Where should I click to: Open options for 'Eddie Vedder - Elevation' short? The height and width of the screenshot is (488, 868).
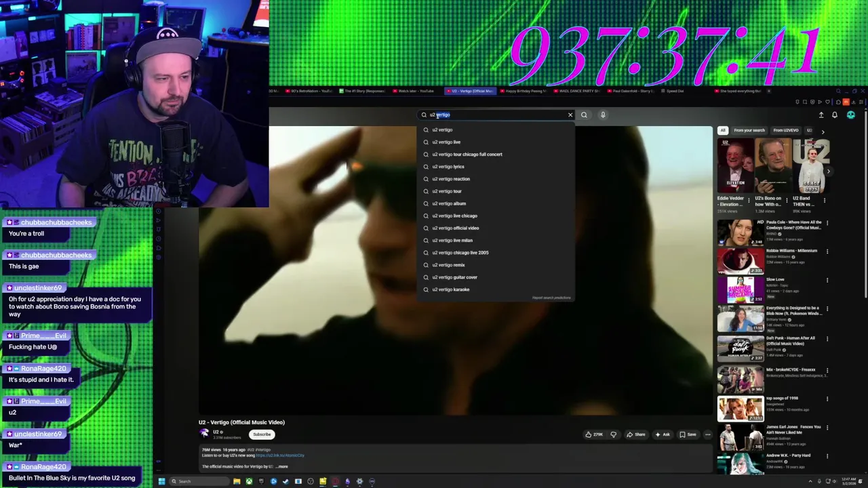tap(749, 201)
